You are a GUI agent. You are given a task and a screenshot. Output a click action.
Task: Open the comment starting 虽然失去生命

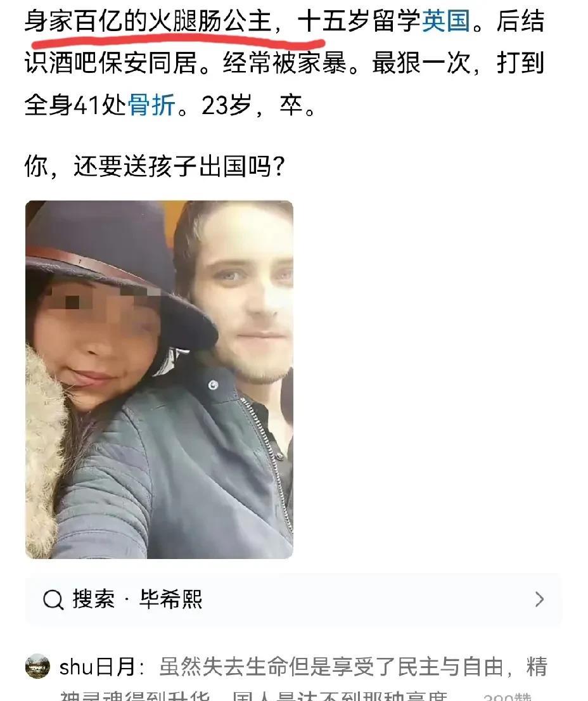(353, 667)
